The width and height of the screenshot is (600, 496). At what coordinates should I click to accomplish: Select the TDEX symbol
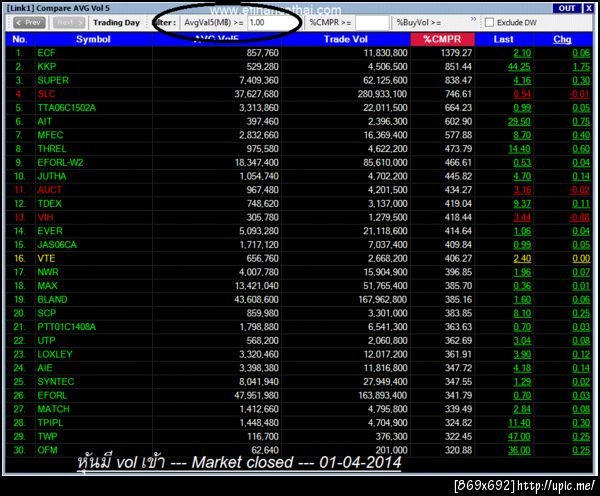[x=49, y=204]
